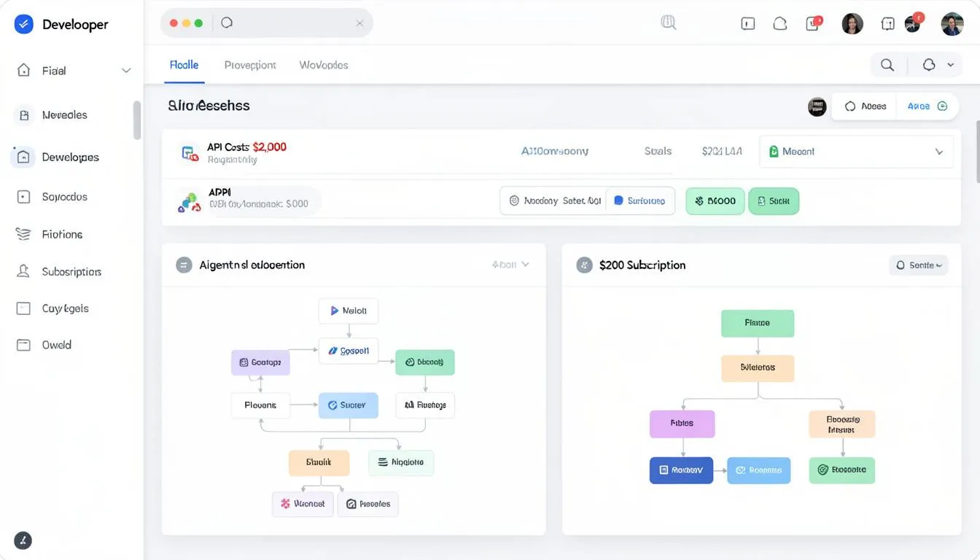
Task: Open the Sontte dropdown in Subscription panel
Action: [918, 265]
